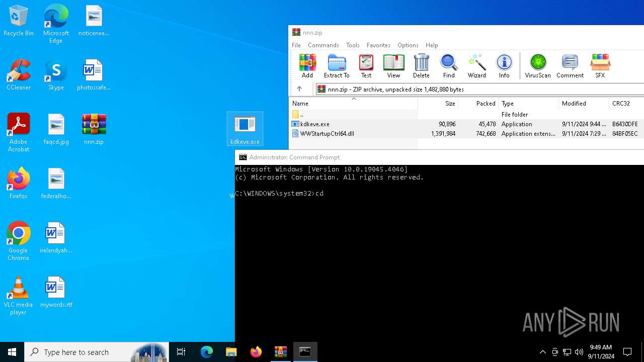Click the SFX toolbar icon
This screenshot has width=644, height=362.
click(600, 66)
